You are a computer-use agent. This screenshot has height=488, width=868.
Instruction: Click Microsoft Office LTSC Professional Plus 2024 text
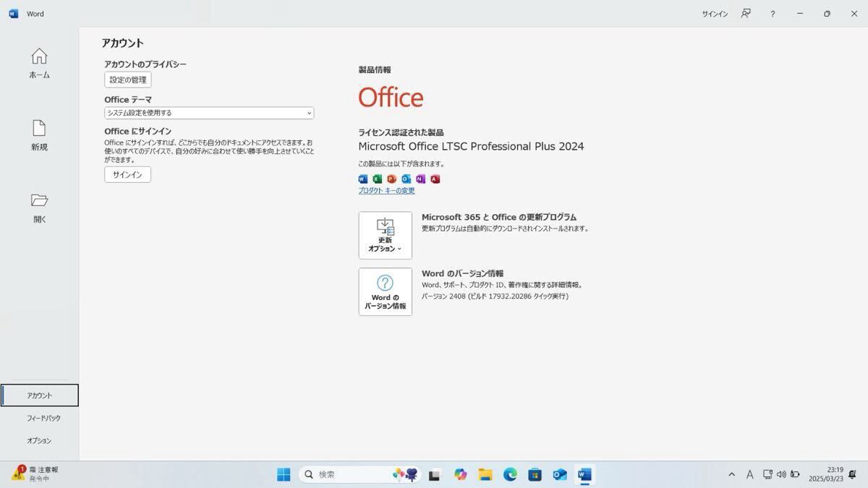(471, 146)
